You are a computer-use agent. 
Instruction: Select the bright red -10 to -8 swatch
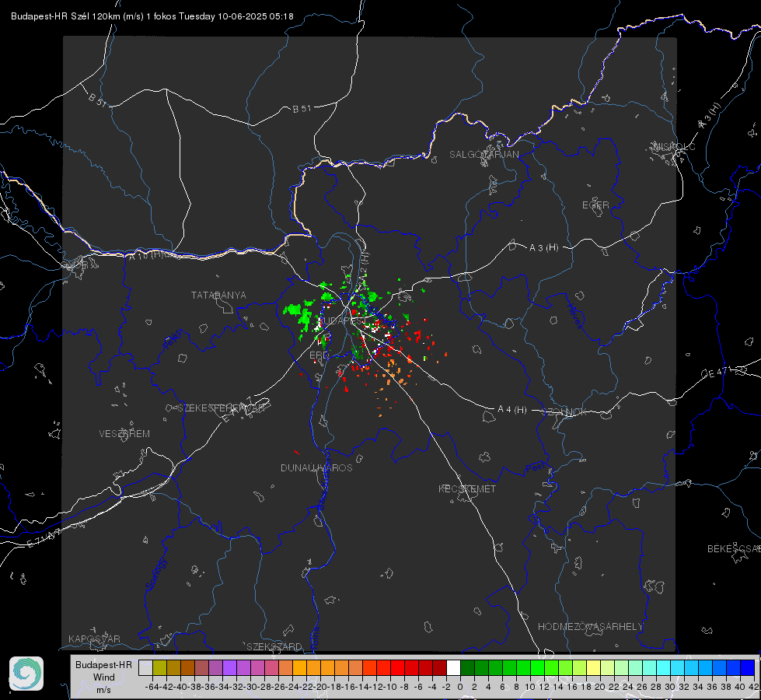pos(397,667)
